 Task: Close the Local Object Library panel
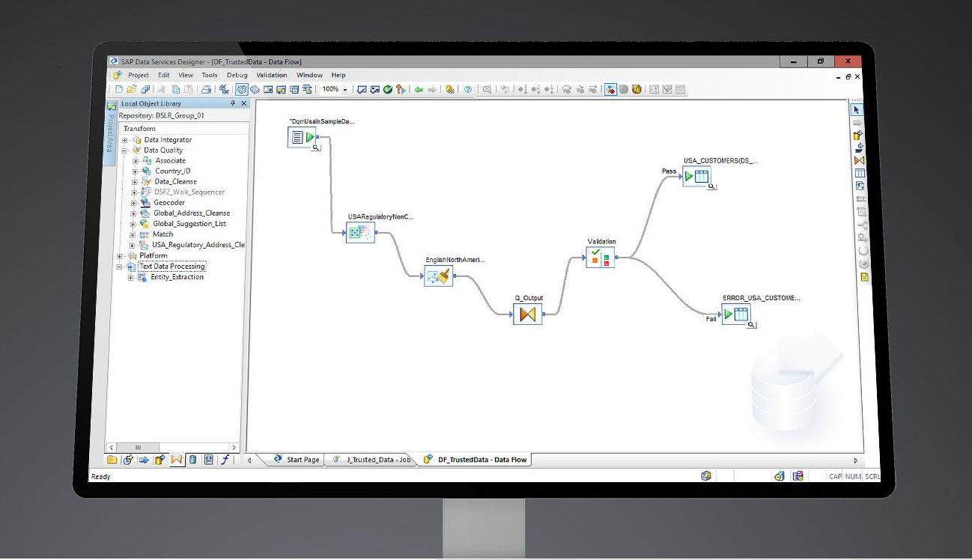[244, 104]
